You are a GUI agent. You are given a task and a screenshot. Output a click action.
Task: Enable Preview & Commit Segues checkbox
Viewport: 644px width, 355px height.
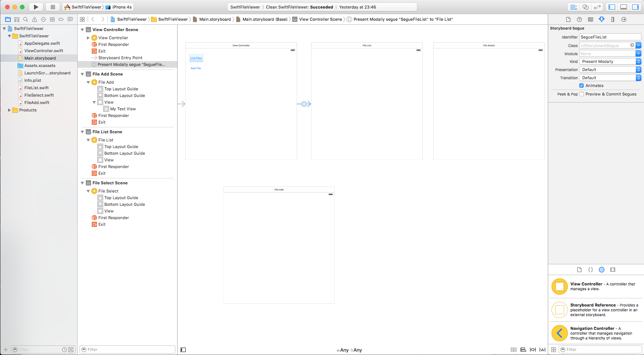pyautogui.click(x=581, y=94)
